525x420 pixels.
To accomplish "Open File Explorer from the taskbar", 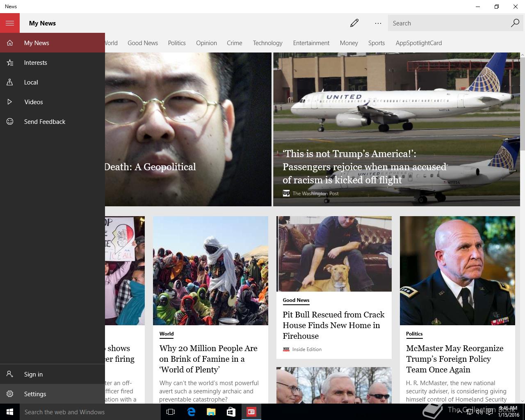I will tap(211, 412).
